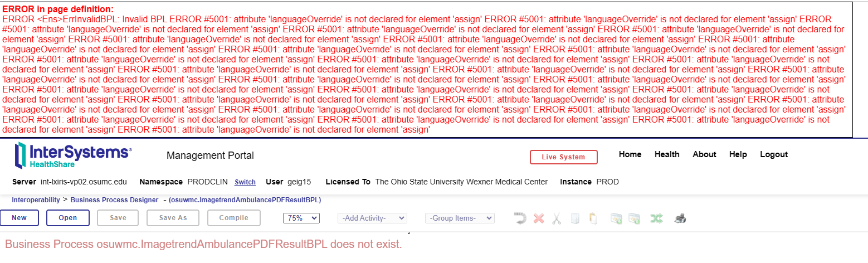Click the 'ERROR in page definition:' heading

coord(58,9)
